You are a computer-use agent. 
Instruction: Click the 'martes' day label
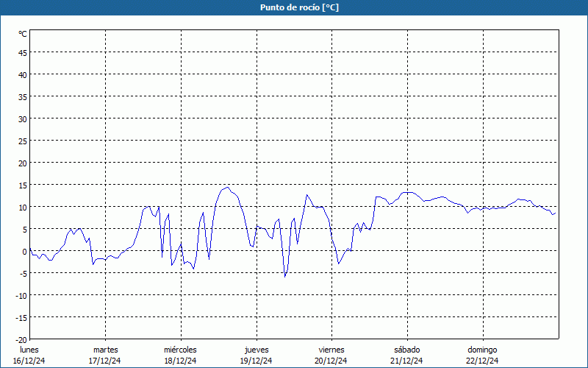(x=105, y=350)
